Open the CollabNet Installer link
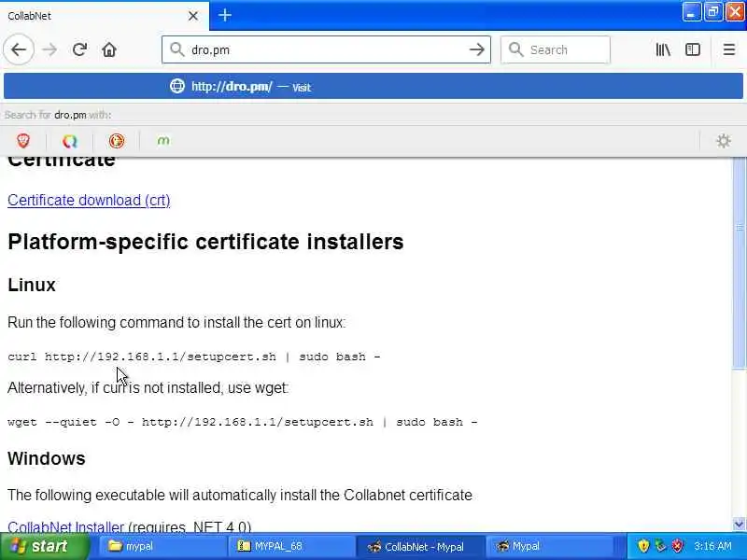 (x=65, y=526)
